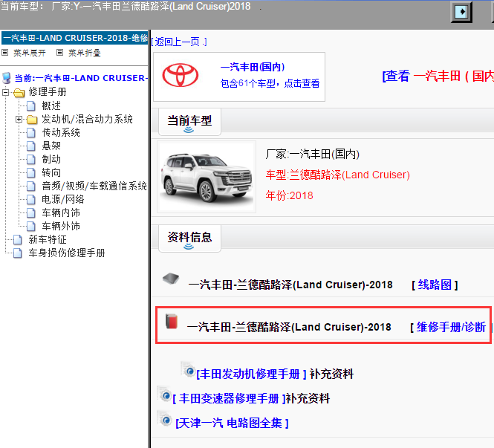This screenshot has height=448, width=494.
Task: Open 概述 in the repair manual tree
Action: [x=51, y=105]
